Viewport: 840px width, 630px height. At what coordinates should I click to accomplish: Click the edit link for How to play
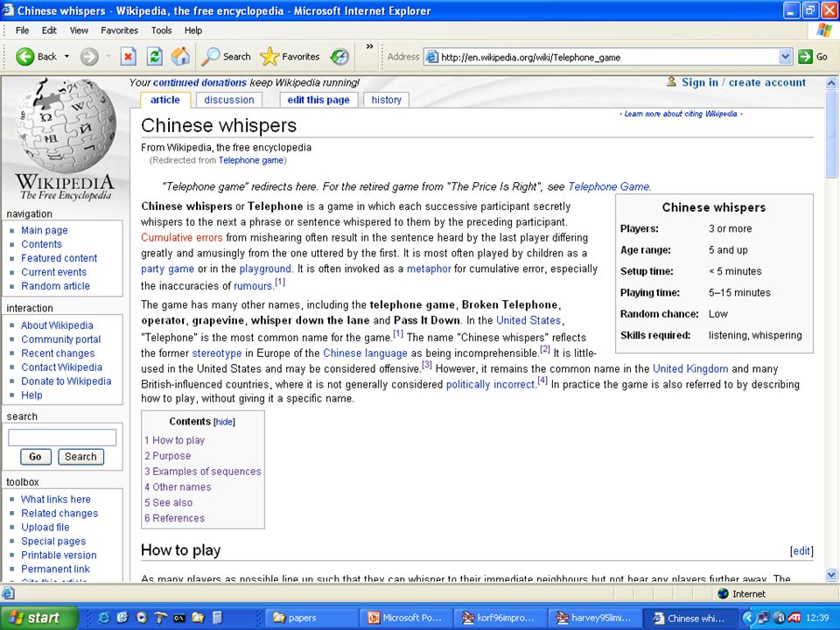coord(801,550)
